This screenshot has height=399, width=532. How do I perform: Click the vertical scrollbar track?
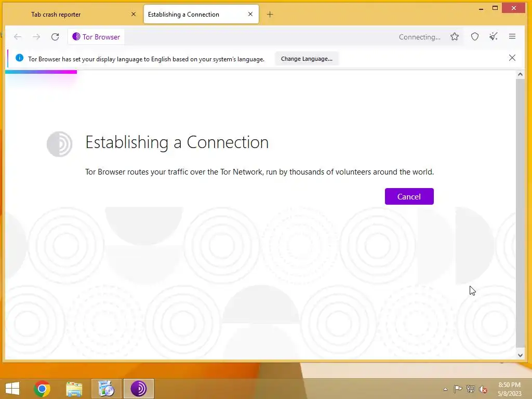[520, 214]
